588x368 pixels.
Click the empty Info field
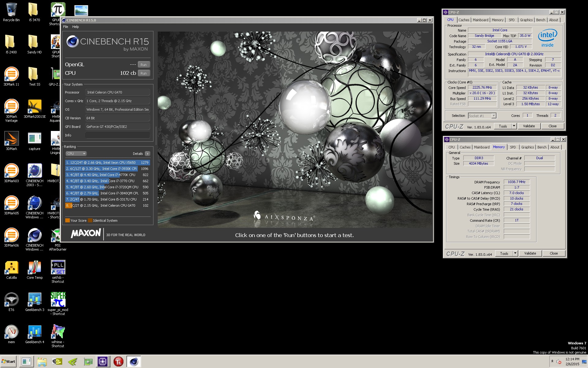[117, 135]
